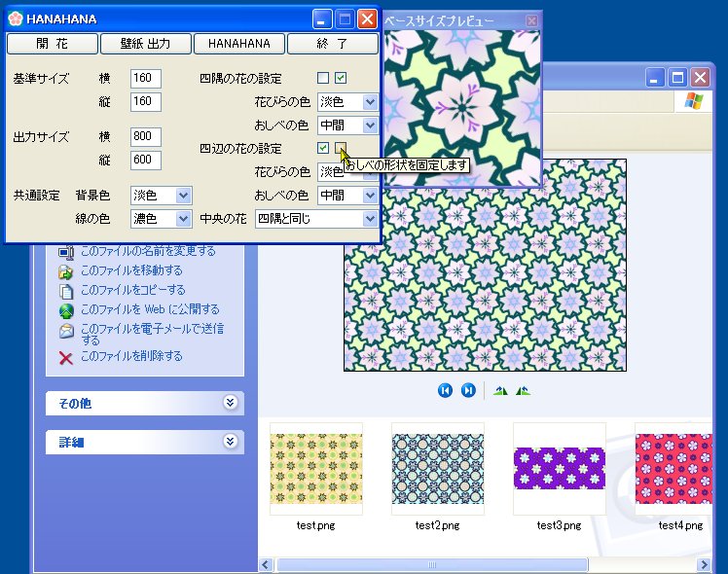Click the HANAHANA button
This screenshot has width=728, height=574.
click(x=239, y=44)
